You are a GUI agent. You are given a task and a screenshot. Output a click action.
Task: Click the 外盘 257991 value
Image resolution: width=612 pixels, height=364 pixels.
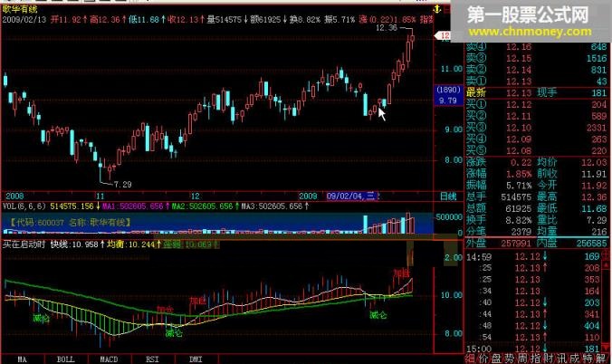[516, 244]
